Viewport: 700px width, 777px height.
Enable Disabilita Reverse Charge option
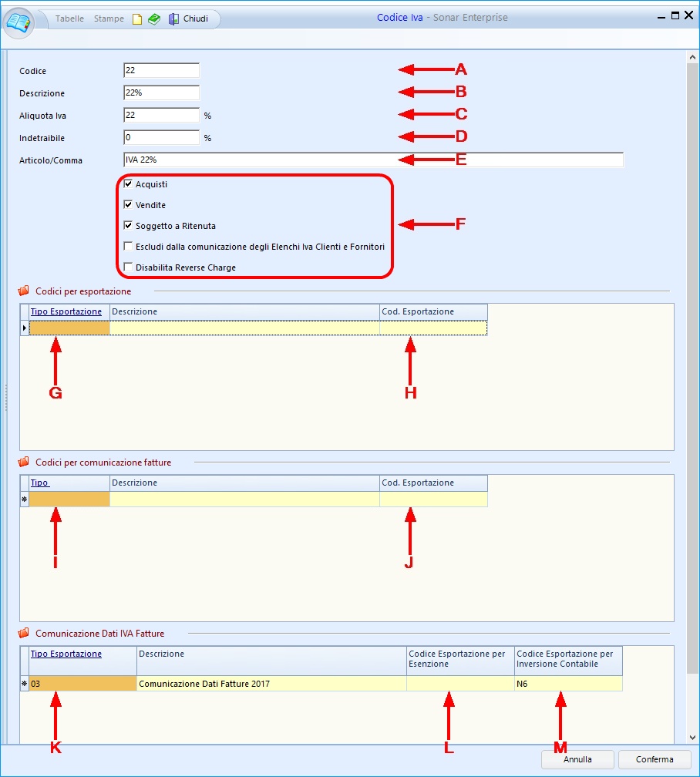[128, 268]
